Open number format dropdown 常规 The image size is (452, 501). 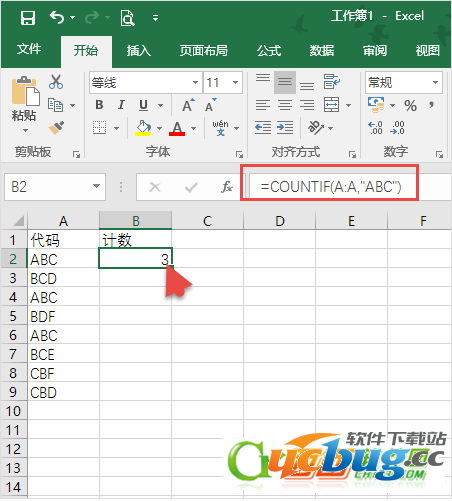[435, 82]
